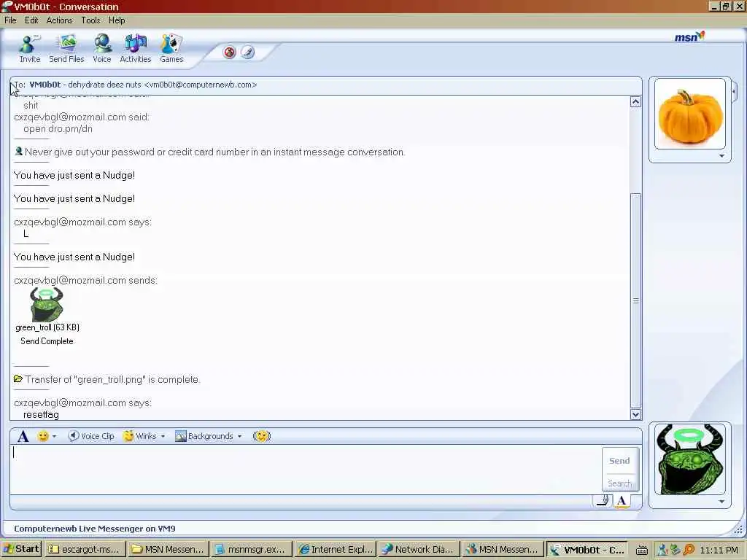Click 'Transfer of "green_troll.png" is complete.' text
The width and height of the screenshot is (747, 560).
coord(112,379)
